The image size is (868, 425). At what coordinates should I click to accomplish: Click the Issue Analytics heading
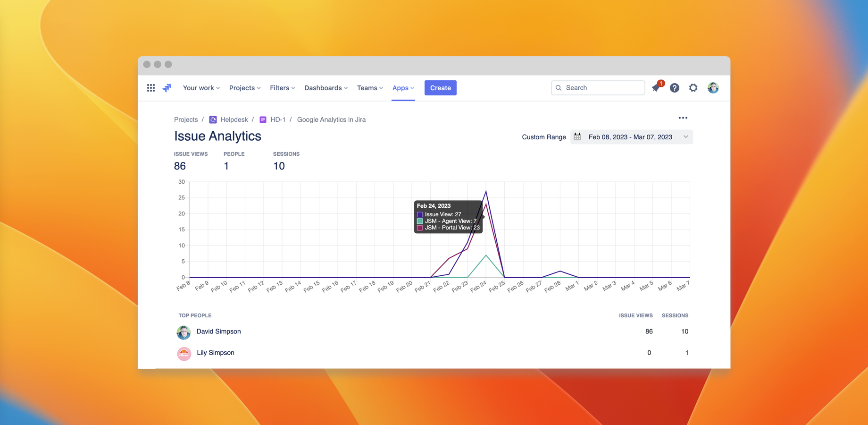(x=217, y=136)
